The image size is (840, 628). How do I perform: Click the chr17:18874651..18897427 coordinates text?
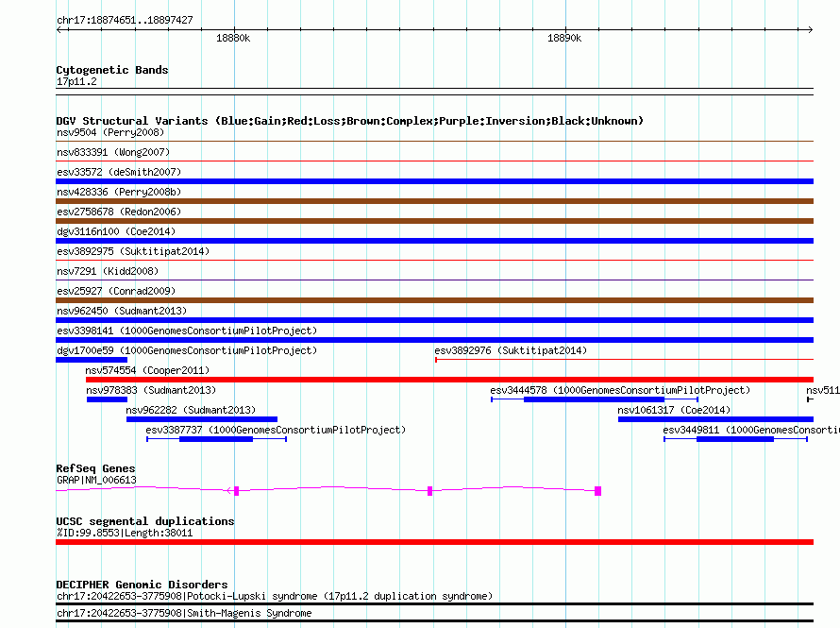pos(125,21)
